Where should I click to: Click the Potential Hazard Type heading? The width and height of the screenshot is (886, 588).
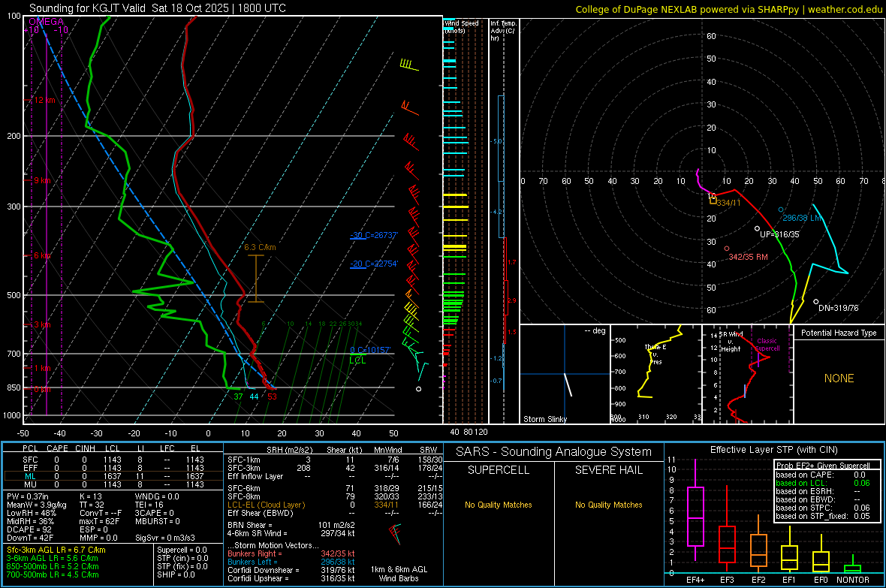coord(839,333)
